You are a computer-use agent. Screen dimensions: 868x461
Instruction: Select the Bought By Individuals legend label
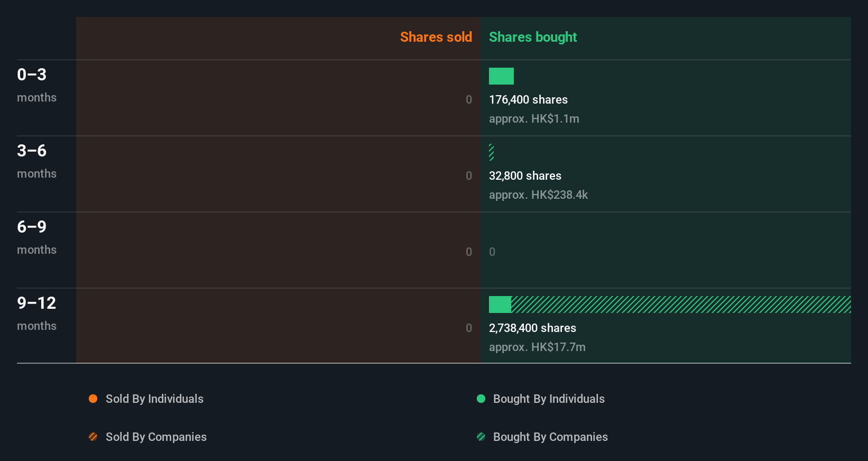(x=549, y=399)
